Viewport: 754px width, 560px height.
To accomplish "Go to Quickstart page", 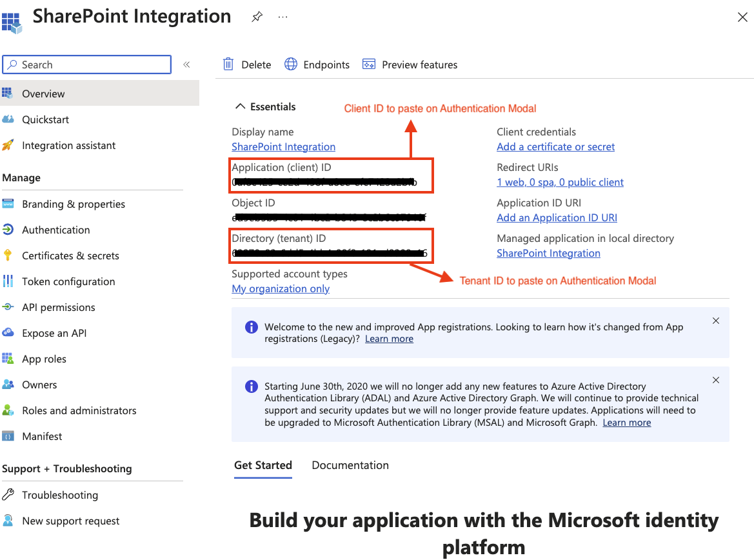I will pyautogui.click(x=45, y=119).
